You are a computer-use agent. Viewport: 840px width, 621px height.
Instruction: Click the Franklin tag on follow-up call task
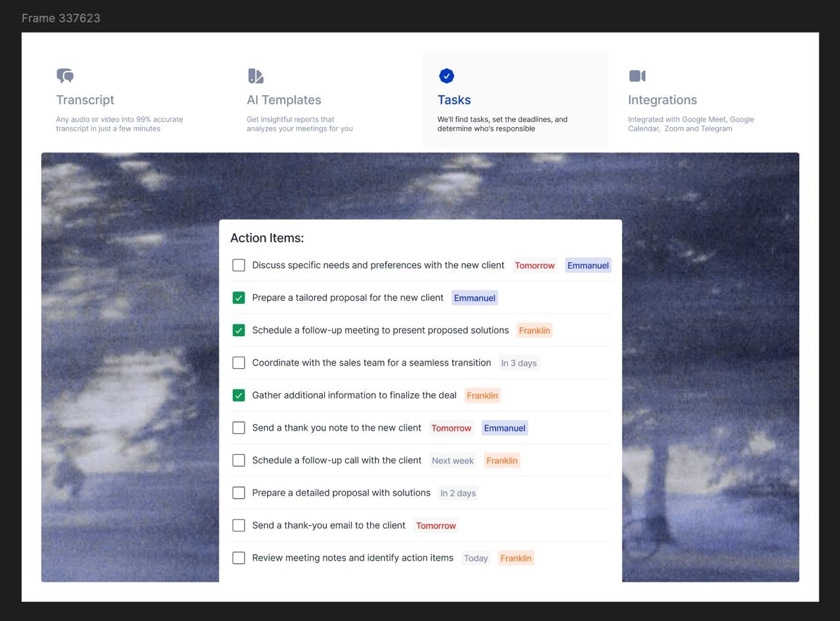pos(502,460)
